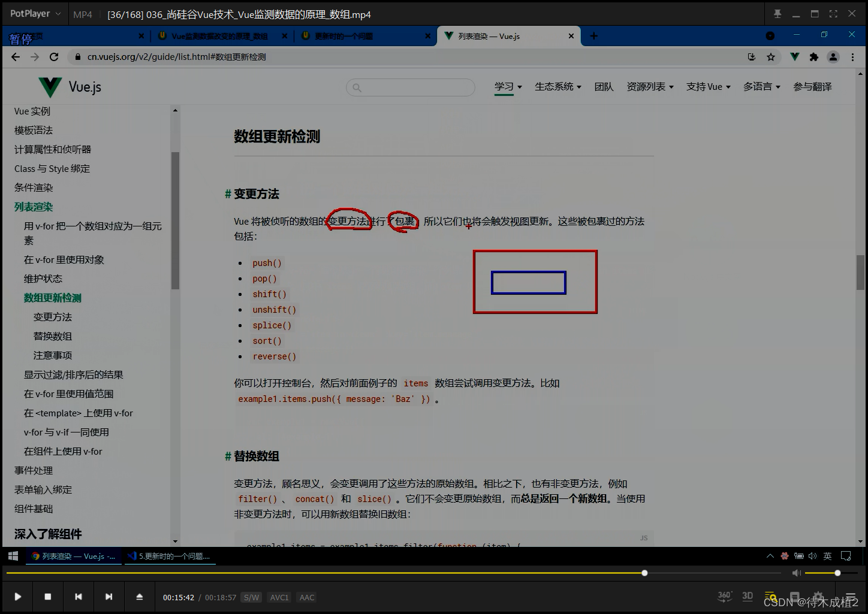868x614 pixels.
Task: Switch to Chrome '列表渲染 — Vue.js' taskbar item
Action: pyautogui.click(x=74, y=556)
